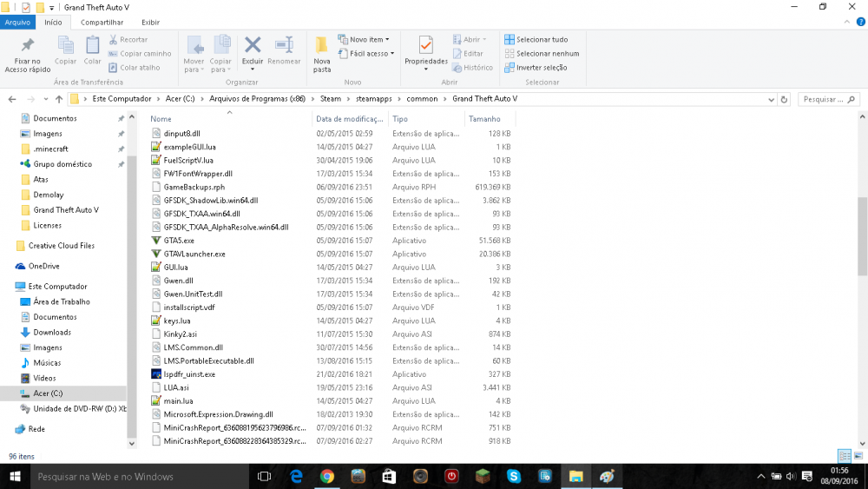Go up one folder level with arrow
Screen dimensions: 868x489
point(59,99)
